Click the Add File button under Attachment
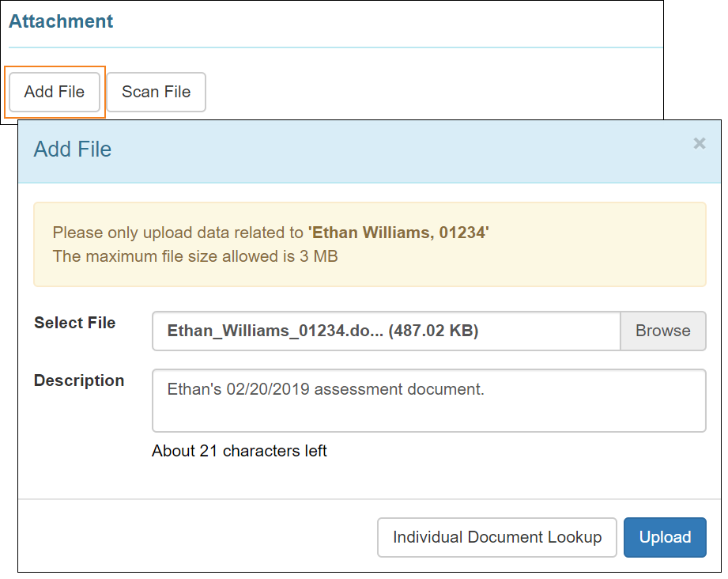 tap(54, 92)
